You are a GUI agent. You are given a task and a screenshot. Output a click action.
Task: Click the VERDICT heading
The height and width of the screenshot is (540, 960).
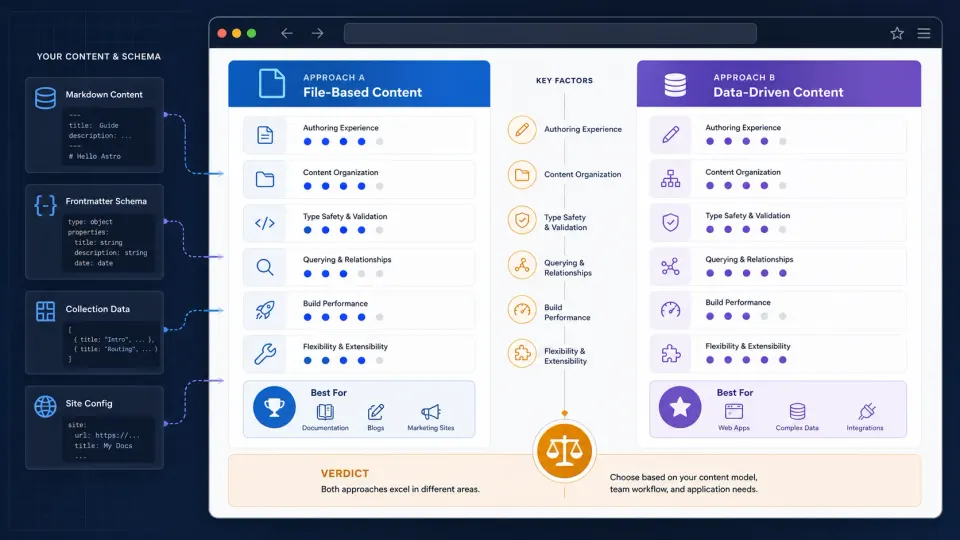point(345,473)
